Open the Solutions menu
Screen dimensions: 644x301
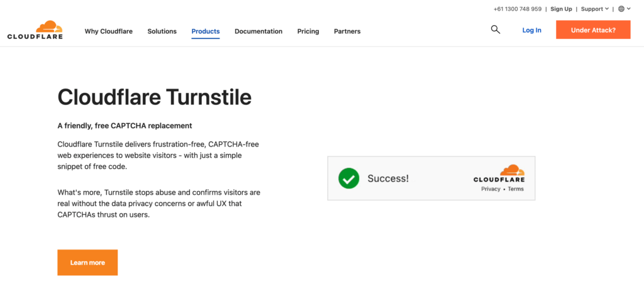(162, 31)
